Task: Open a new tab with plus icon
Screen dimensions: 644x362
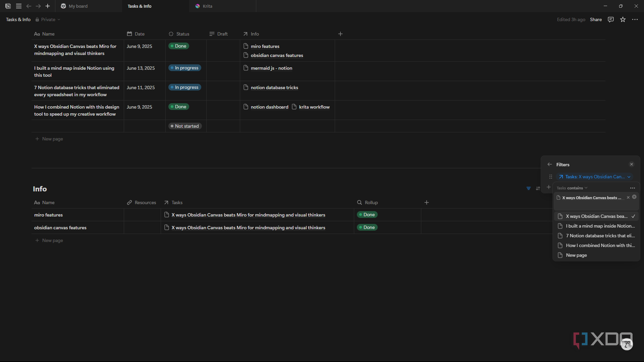Action: click(x=48, y=6)
